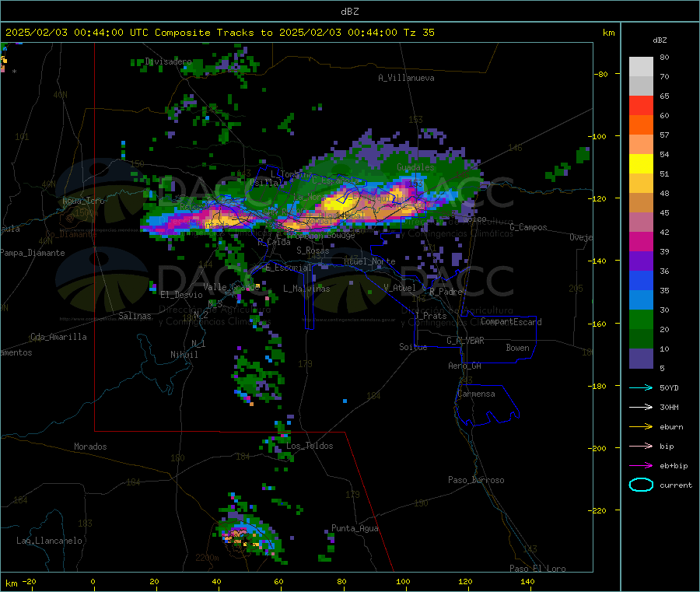Click the yellow eburn arrow in legend
Viewport: 700px width, 592px height.
coord(641,427)
